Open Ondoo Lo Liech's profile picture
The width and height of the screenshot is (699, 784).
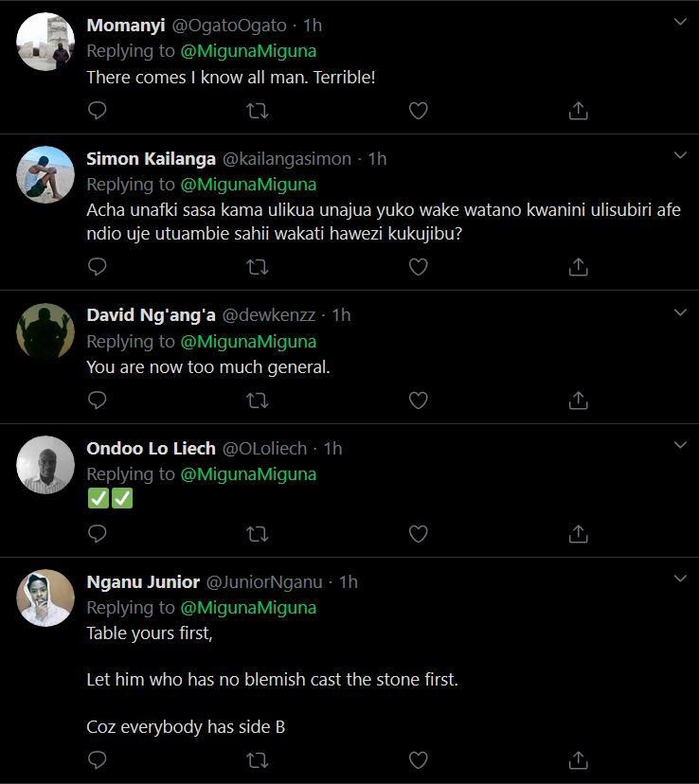pyautogui.click(x=45, y=465)
